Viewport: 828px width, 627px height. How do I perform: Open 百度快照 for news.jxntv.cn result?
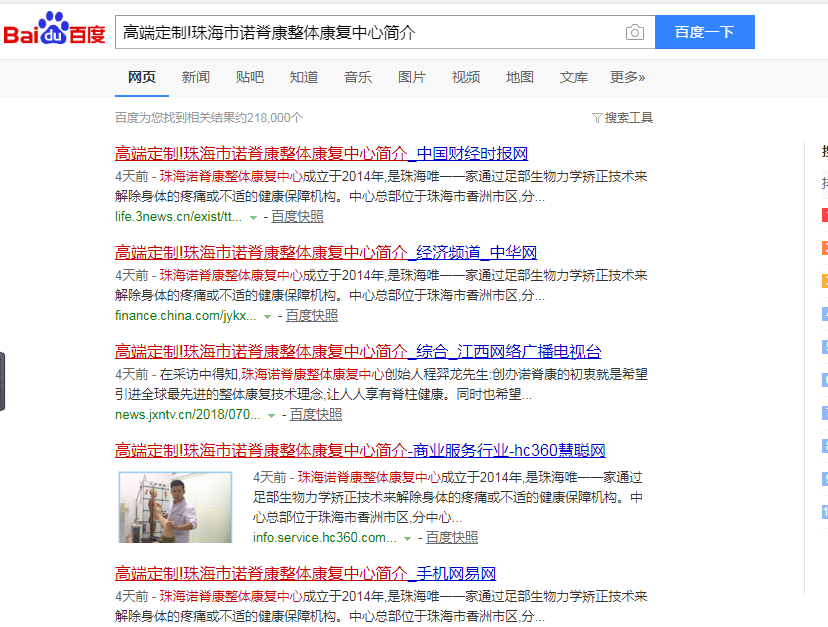point(316,415)
